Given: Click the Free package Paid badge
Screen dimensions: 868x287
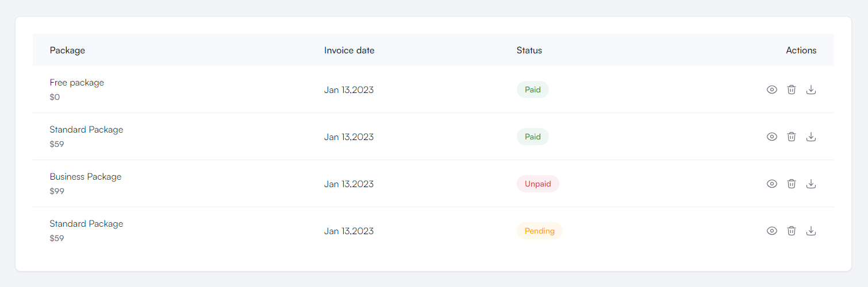Looking at the screenshot, I should pyautogui.click(x=532, y=90).
